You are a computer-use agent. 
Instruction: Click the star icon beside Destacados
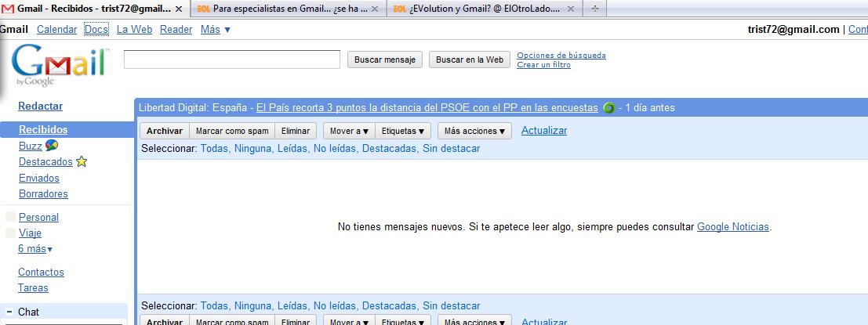(82, 161)
